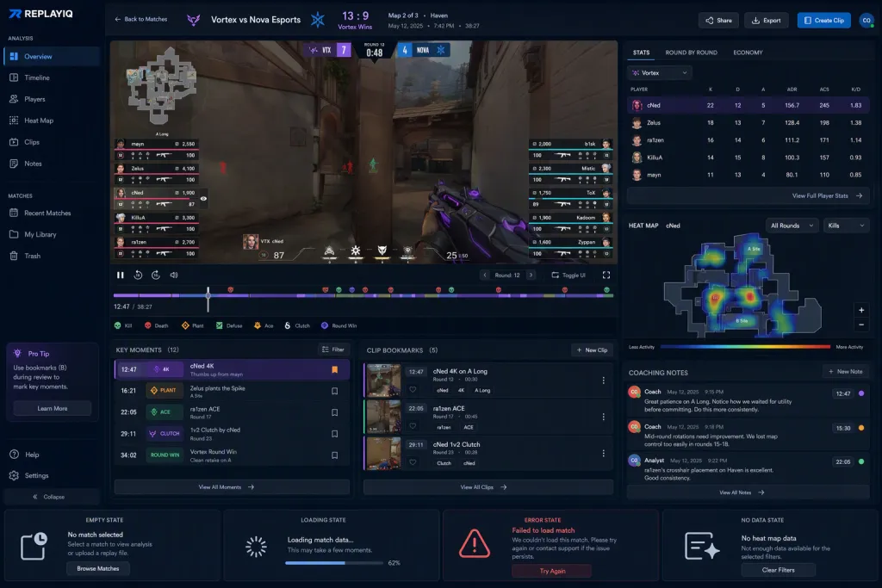Open Recent Matches list
882x588 pixels.
(x=52, y=213)
